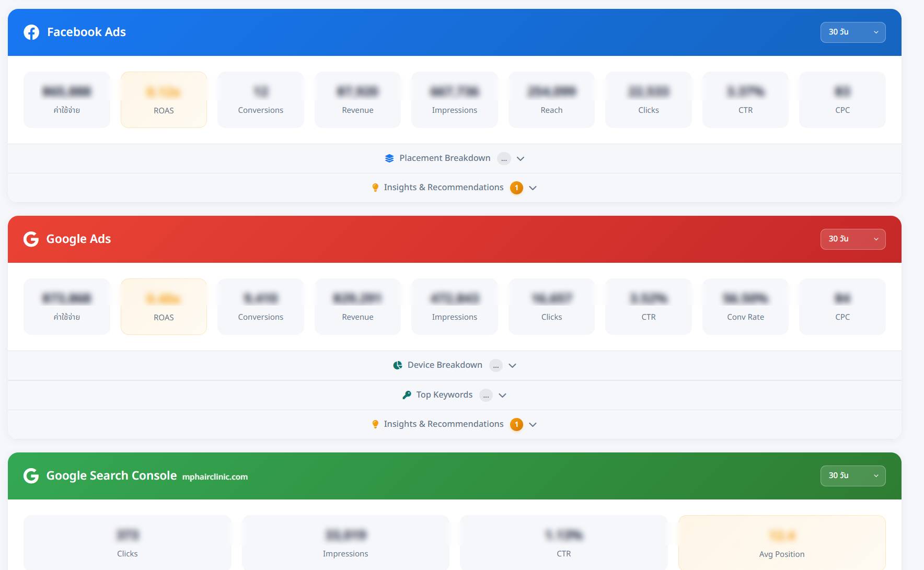Image resolution: width=924 pixels, height=570 pixels.
Task: Click the Facebook logo icon in header
Action: pos(31,32)
